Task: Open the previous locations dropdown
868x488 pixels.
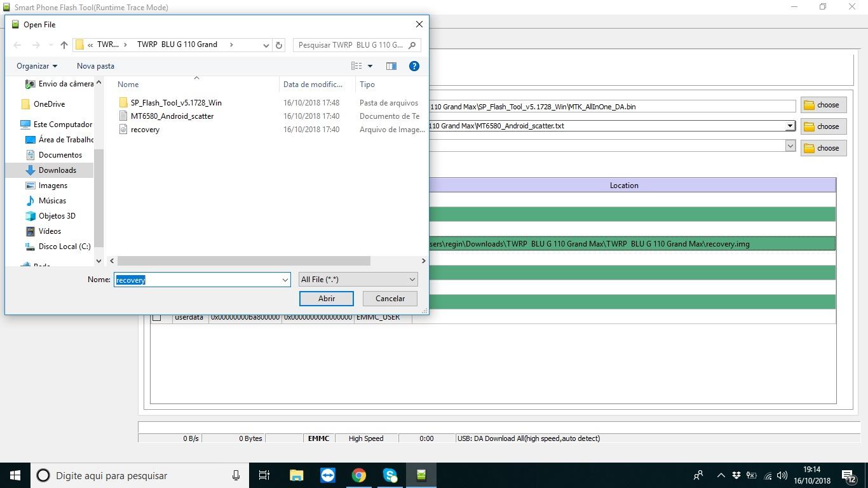Action: (x=266, y=44)
